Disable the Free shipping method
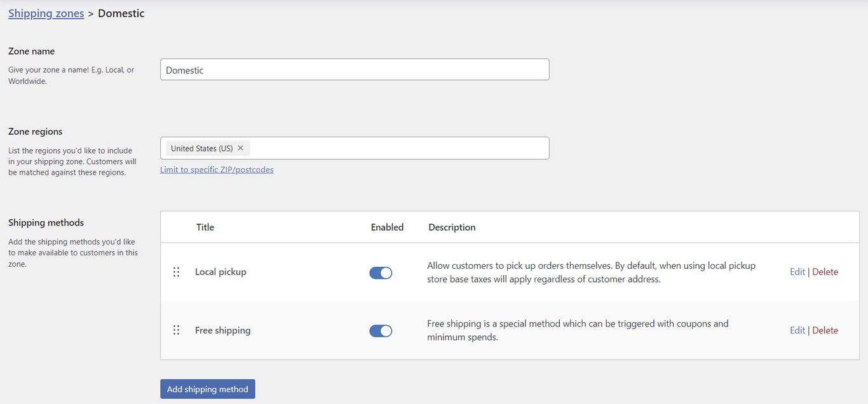This screenshot has height=404, width=868. (381, 330)
